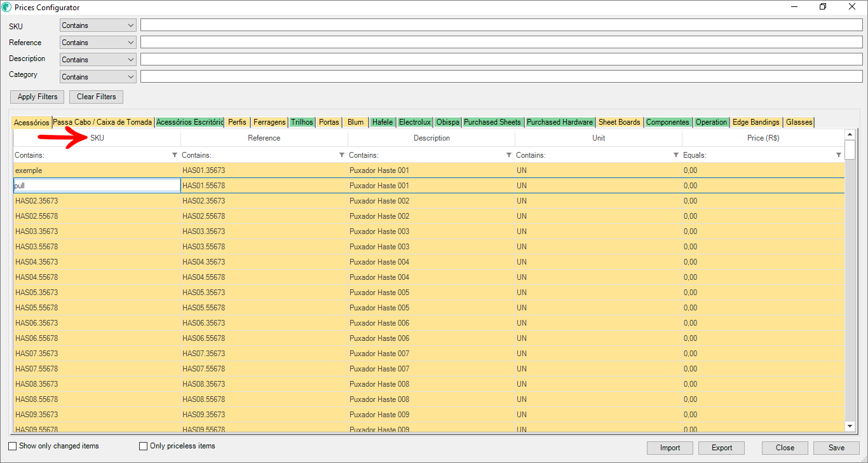Click the grid's vertical scrollbar thumb
Image resolution: width=868 pixels, height=463 pixels.
(850, 150)
